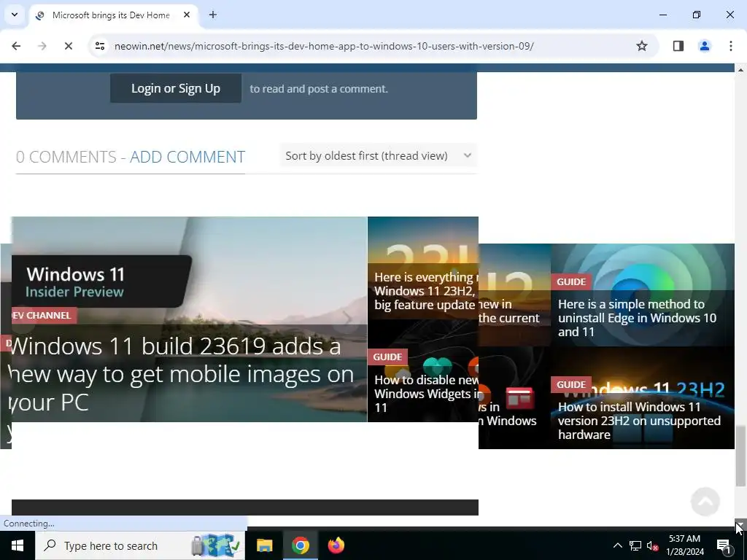This screenshot has height=560, width=747.
Task: Bookmark this page with the star
Action: coord(642,46)
